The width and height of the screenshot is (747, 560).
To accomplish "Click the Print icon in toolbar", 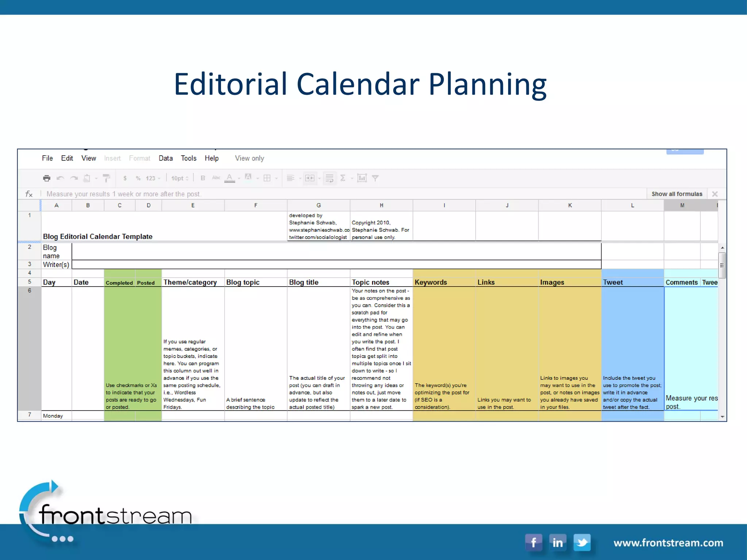I will click(x=47, y=178).
